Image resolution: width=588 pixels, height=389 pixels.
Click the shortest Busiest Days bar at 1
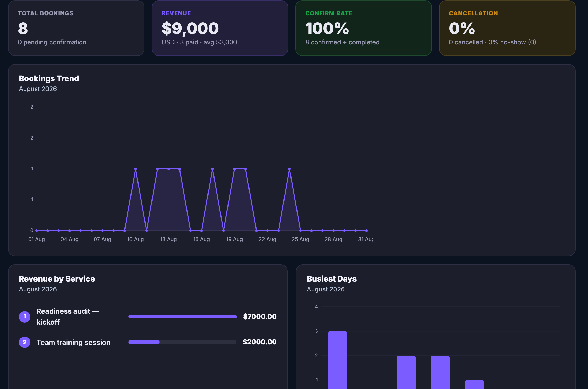tap(474, 384)
